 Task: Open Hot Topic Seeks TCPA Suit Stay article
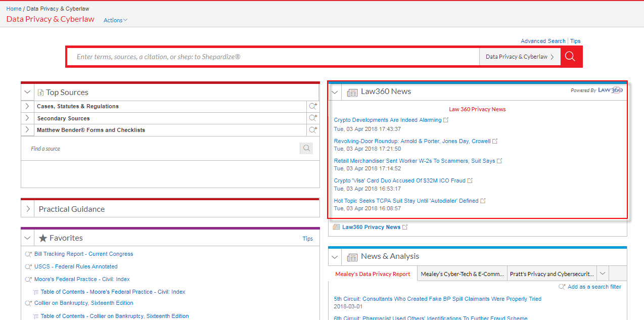point(406,201)
